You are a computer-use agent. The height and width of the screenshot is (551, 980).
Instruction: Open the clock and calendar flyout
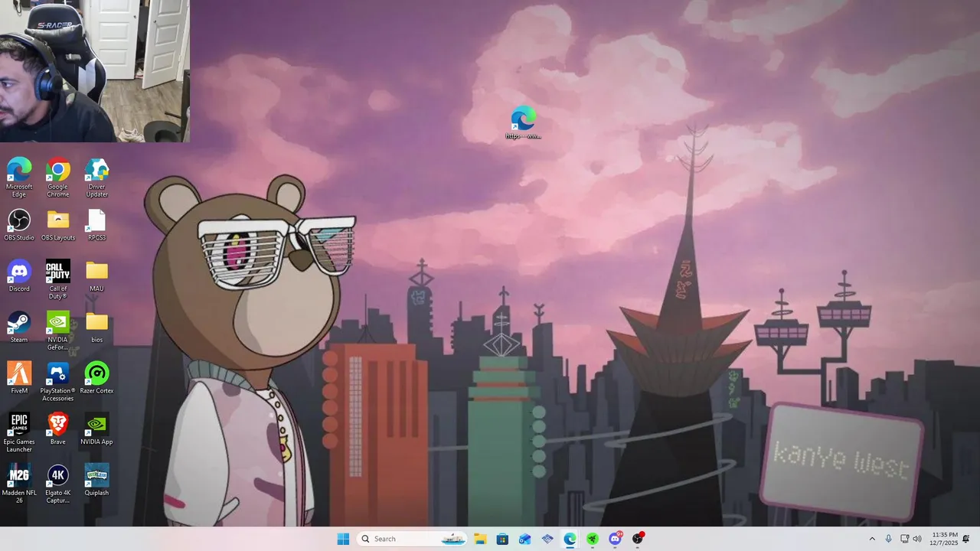[x=945, y=539]
